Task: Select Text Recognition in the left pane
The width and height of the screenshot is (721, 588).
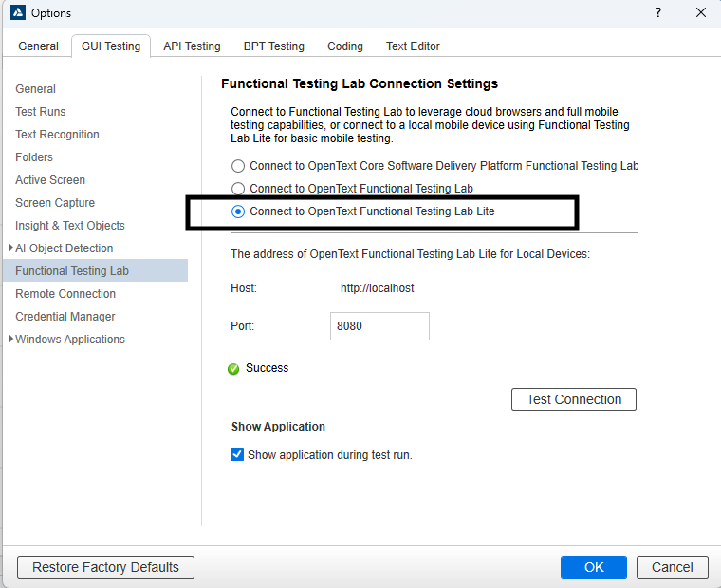Action: pyautogui.click(x=57, y=135)
